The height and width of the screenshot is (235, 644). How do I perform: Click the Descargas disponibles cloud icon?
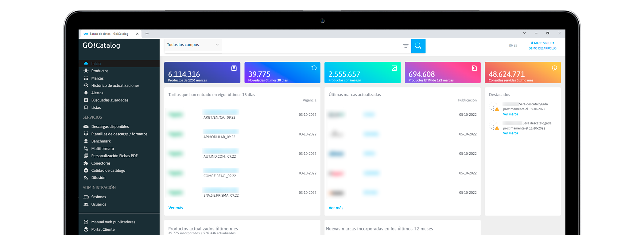[86, 127]
